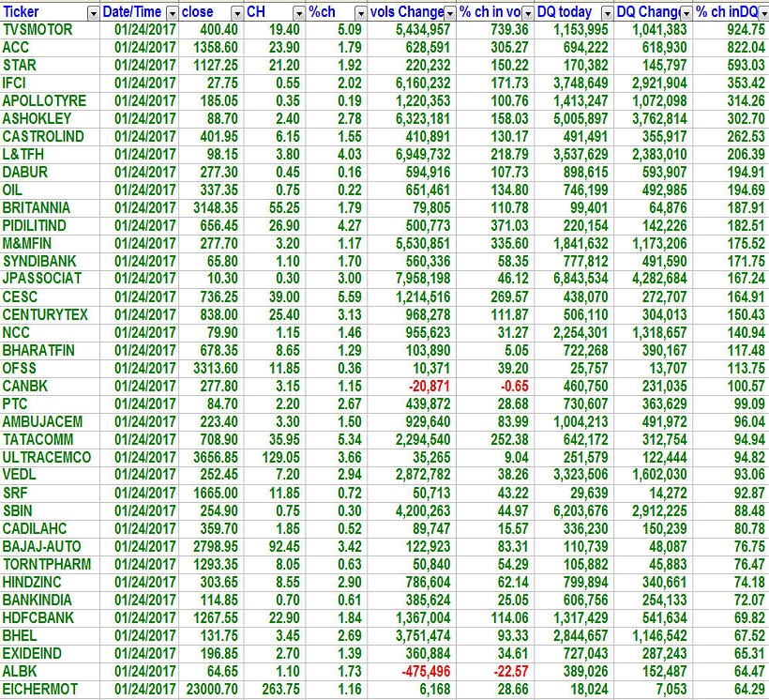The width and height of the screenshot is (769, 700).
Task: Expand the % ch inDQ filter arrow
Action: tap(762, 13)
